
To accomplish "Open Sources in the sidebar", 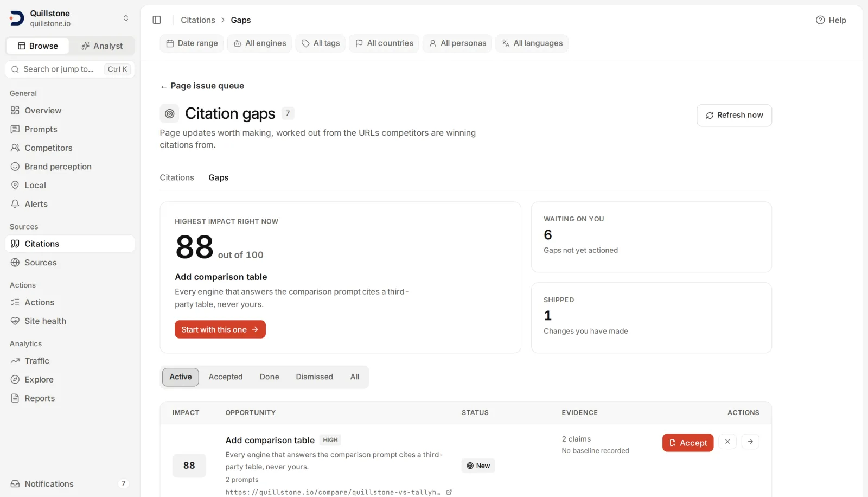I will 70,263.
